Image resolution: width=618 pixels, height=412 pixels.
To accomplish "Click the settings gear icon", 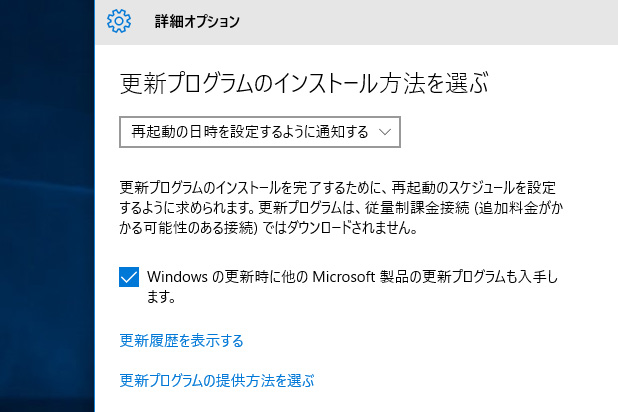I will 119,20.
